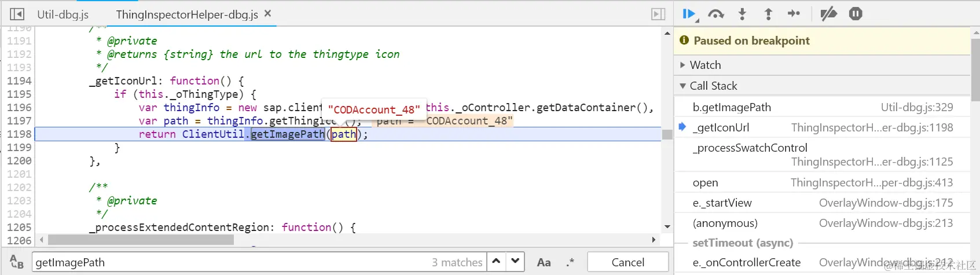Step into next function call
This screenshot has width=980, height=275.
coord(742,14)
